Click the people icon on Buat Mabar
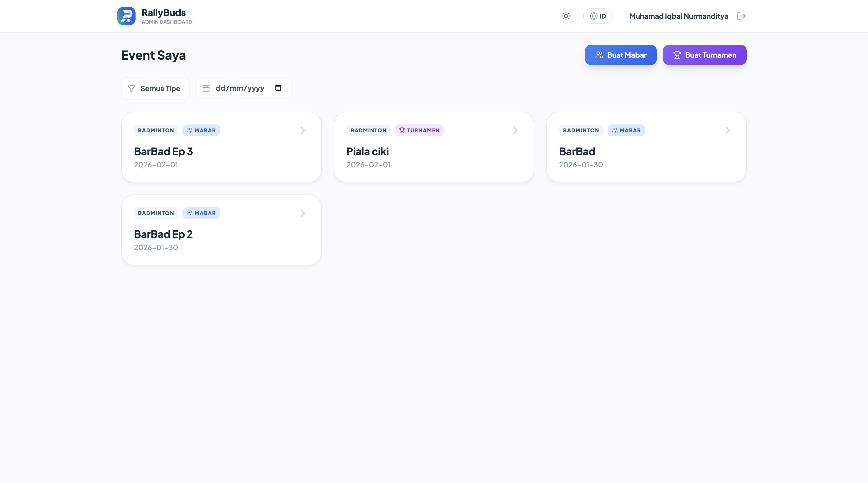 click(599, 55)
